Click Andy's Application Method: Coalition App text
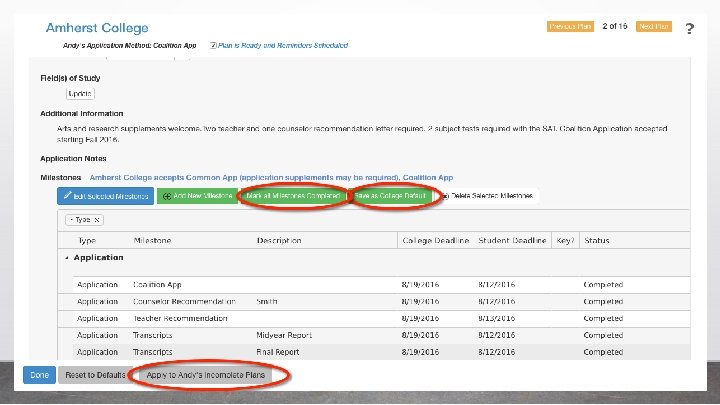Viewport: 720px width, 405px height. [x=129, y=45]
